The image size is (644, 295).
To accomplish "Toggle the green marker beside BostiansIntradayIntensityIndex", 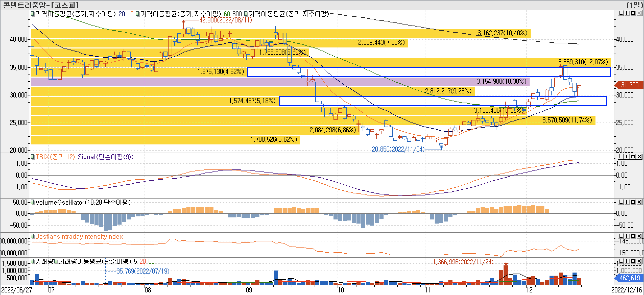I will click(x=32, y=237).
